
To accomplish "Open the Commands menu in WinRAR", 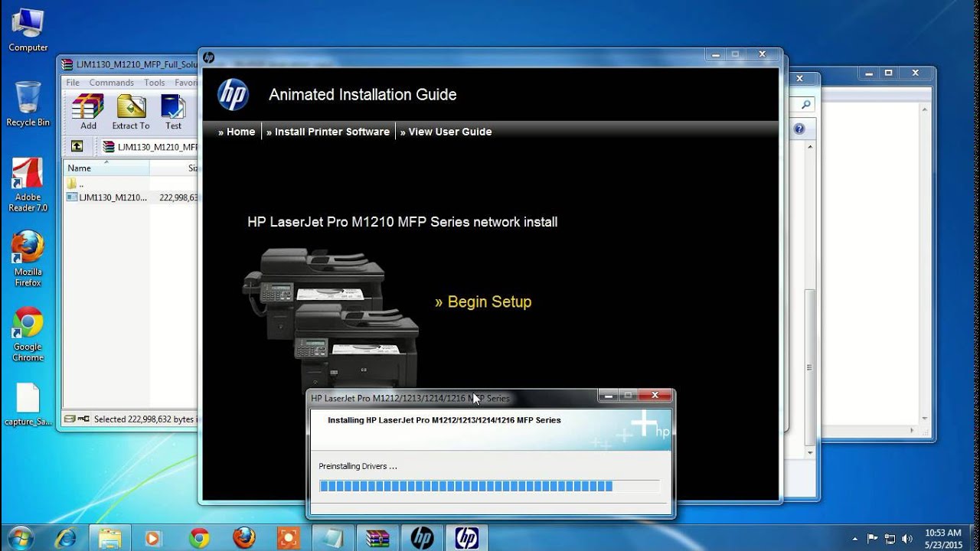I will [x=112, y=83].
